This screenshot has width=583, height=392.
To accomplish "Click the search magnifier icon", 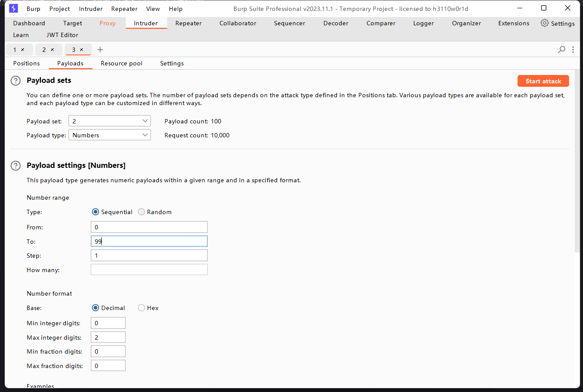I will 562,50.
